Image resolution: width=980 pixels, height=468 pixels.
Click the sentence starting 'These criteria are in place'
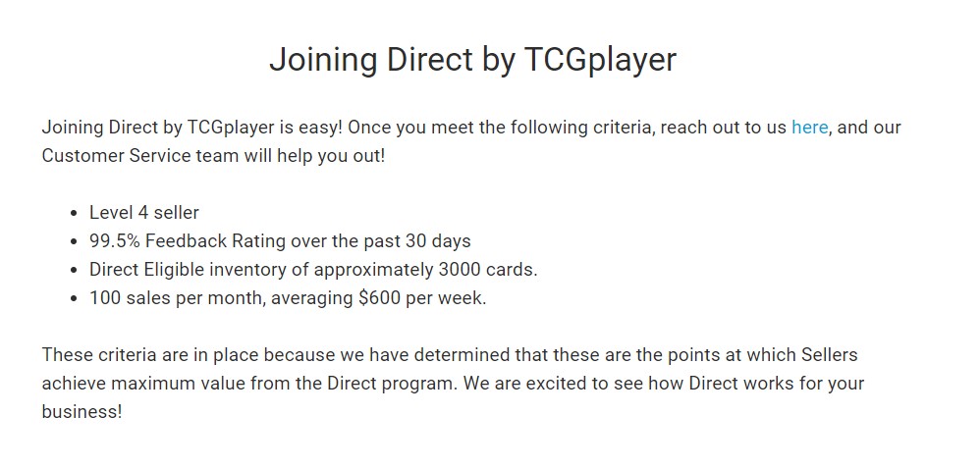[196, 355]
